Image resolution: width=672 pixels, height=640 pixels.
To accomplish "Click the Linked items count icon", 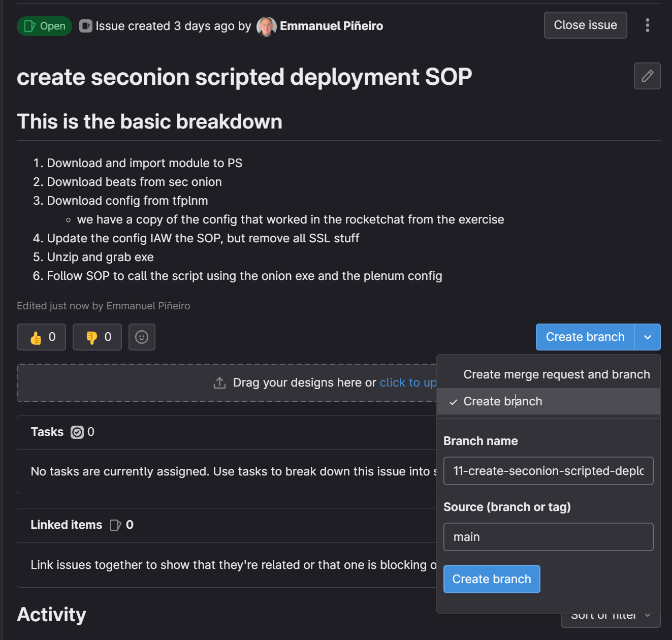I will [x=116, y=525].
